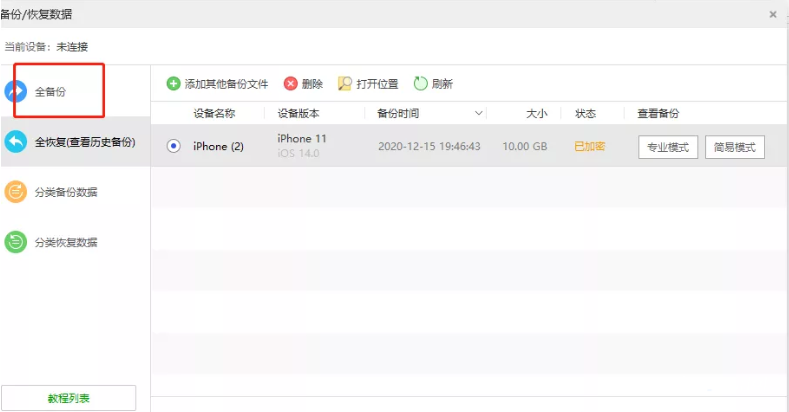
Task: Click the 设备版本 column header
Action: tap(298, 114)
